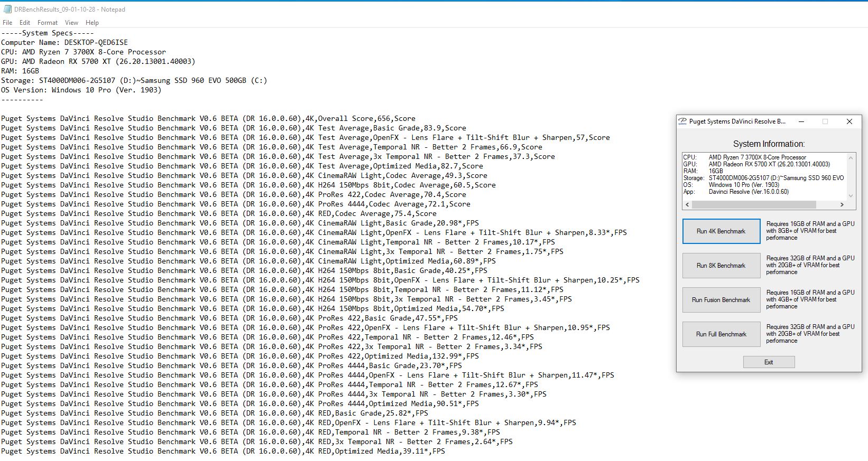Minimize the Puget Systems benchmark dialog
Screen dimensions: 868x461
pyautogui.click(x=801, y=121)
